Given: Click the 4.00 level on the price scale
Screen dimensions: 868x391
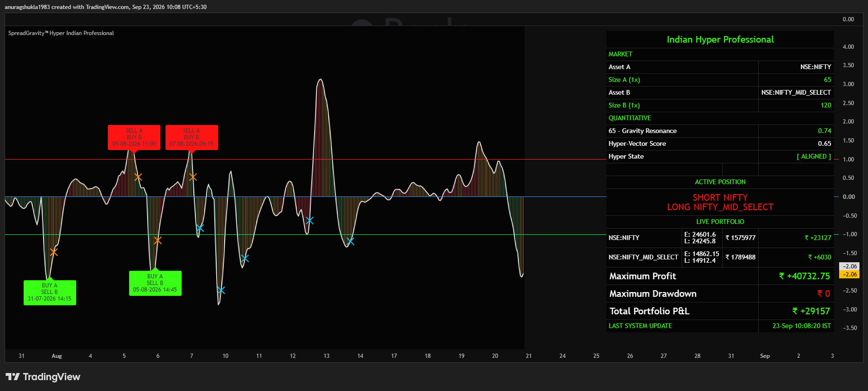Looking at the screenshot, I should click(x=848, y=47).
